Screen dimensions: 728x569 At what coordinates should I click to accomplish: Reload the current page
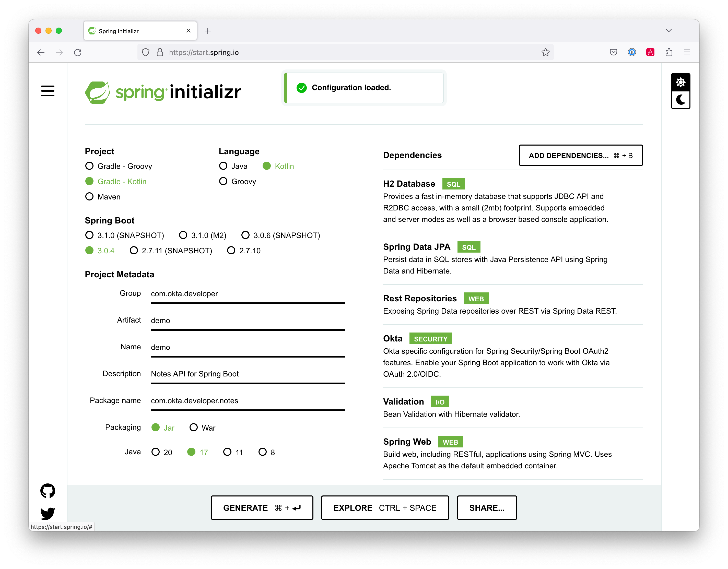(78, 52)
